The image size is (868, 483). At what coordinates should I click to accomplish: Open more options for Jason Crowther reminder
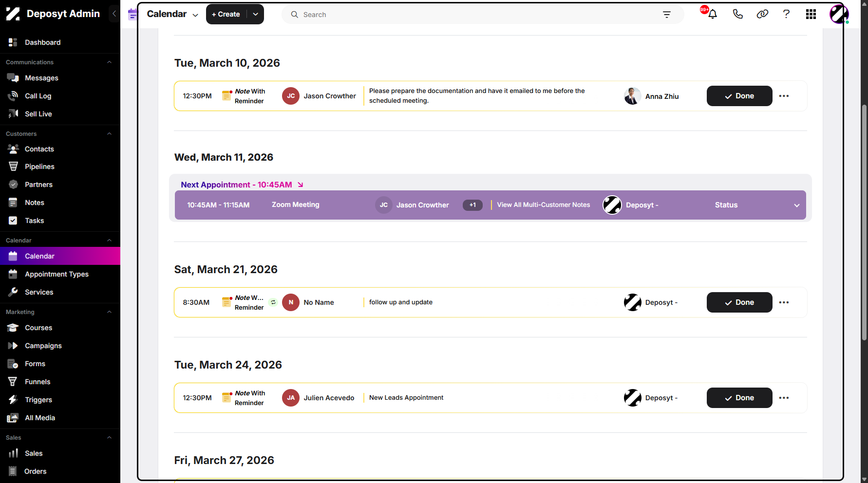point(784,96)
